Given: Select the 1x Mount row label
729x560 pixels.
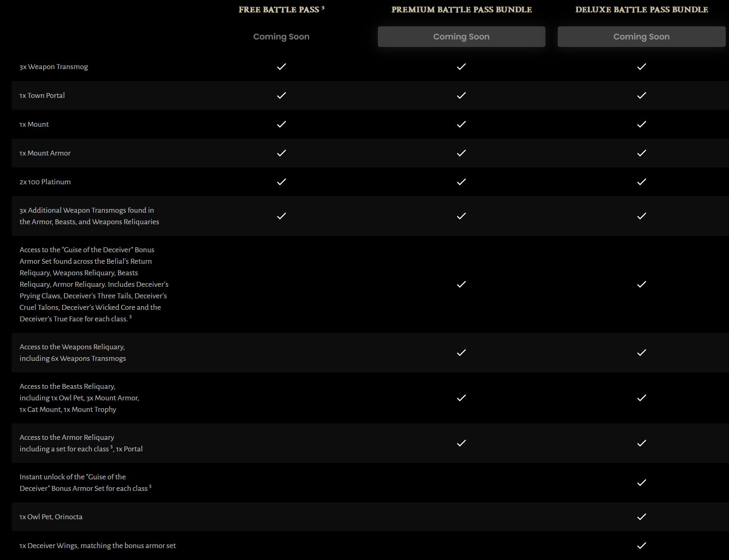Looking at the screenshot, I should [x=34, y=124].
